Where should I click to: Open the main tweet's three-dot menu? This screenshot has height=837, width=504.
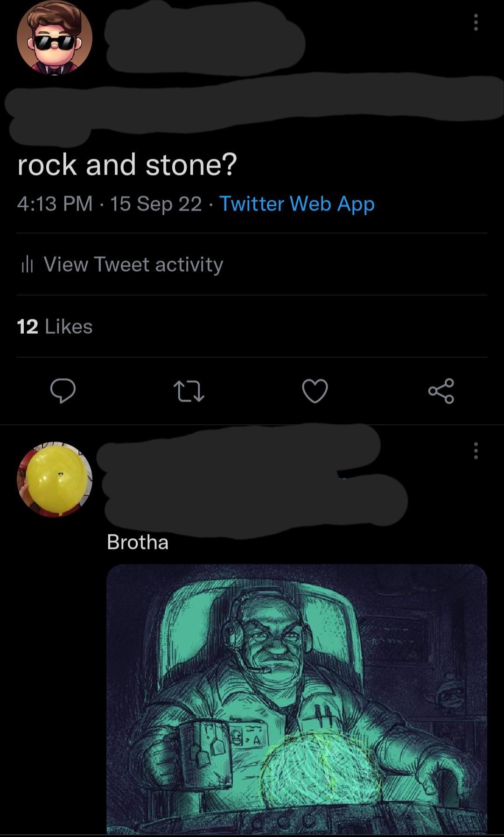coord(476,22)
